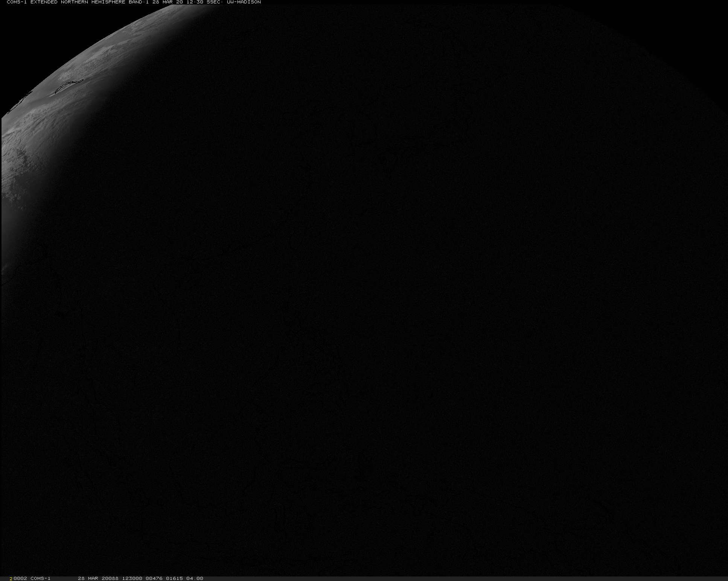The height and width of the screenshot is (581, 728).
Task: Select the "123000" time value in the footer
Action: coord(132,578)
